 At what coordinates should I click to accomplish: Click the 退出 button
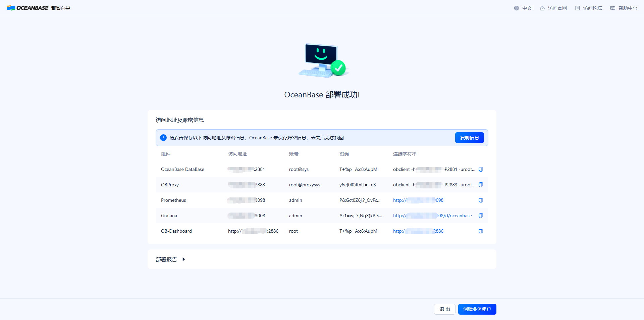point(445,309)
